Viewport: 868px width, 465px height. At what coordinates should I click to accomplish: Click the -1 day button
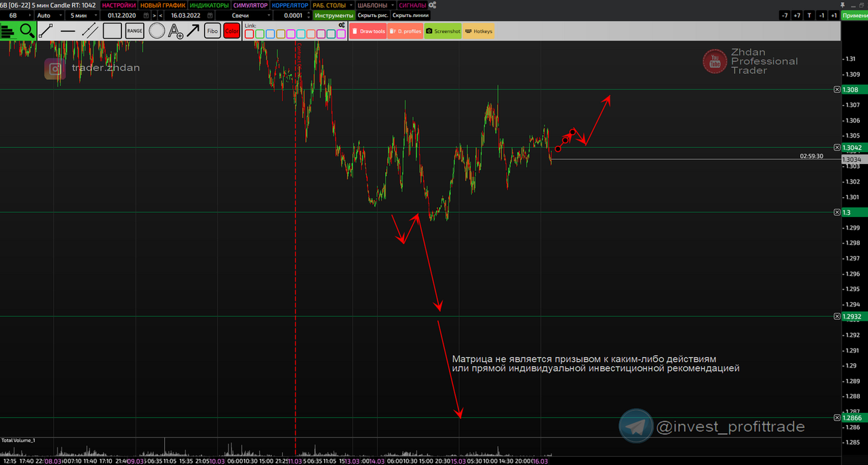pyautogui.click(x=822, y=16)
